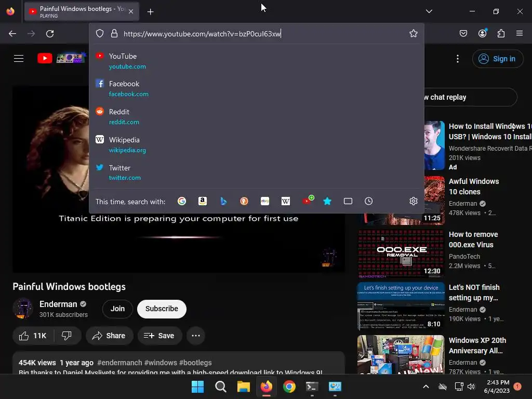This screenshot has height=399, width=532.
Task: Click the Firefox back arrow
Action: tap(12, 34)
